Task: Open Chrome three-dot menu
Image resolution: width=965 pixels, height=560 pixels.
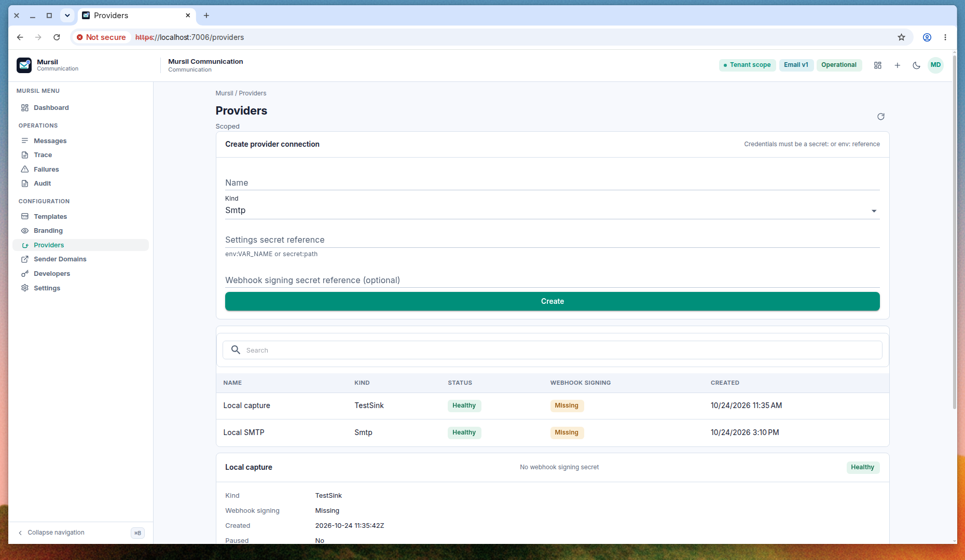Action: coord(945,37)
